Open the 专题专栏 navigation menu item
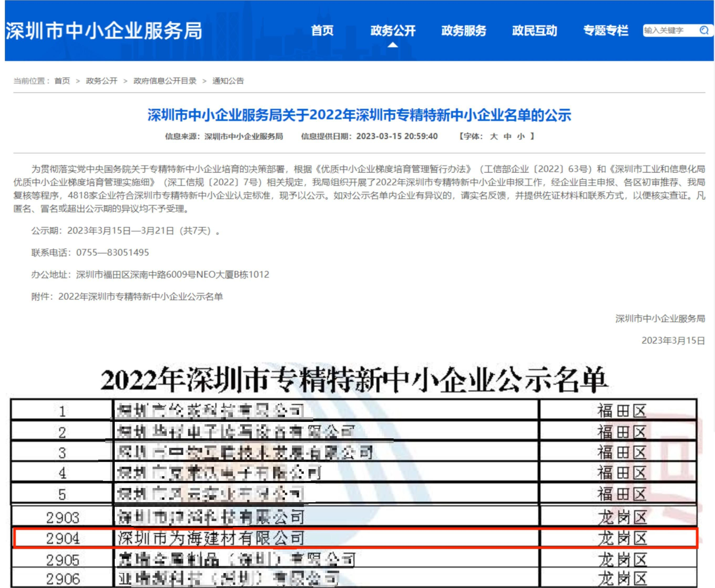Screen dimensions: 715x588 coord(606,30)
